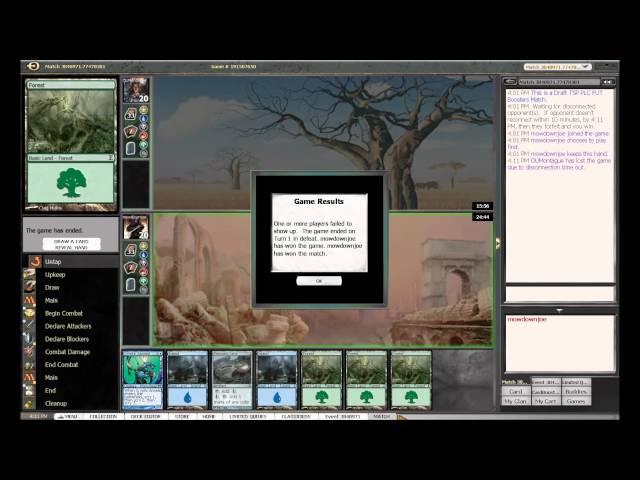Click opponent's white mana pool icon
Screen dimensions: 640x480
pyautogui.click(x=144, y=109)
